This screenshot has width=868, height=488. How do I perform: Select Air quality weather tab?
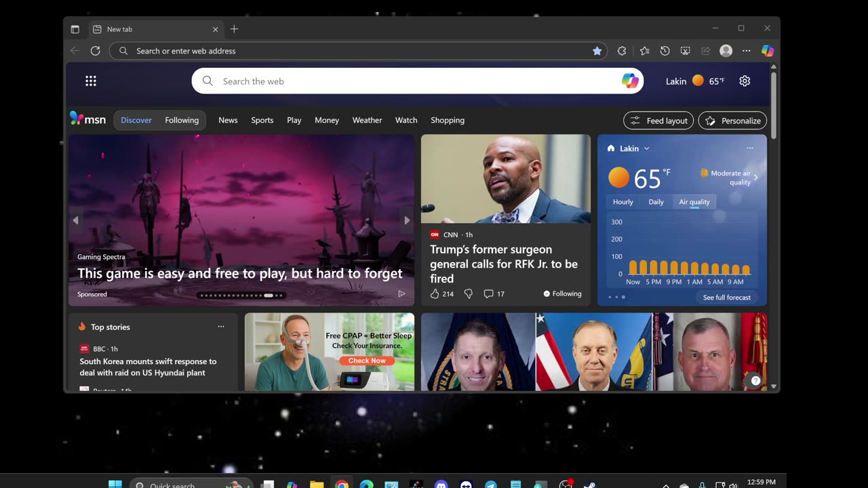pos(694,202)
